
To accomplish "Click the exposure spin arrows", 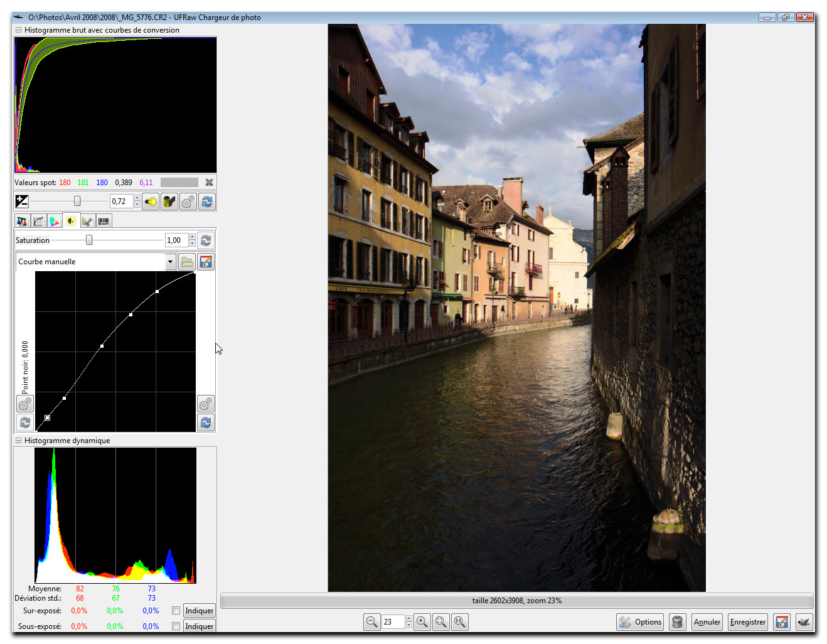I will [137, 201].
